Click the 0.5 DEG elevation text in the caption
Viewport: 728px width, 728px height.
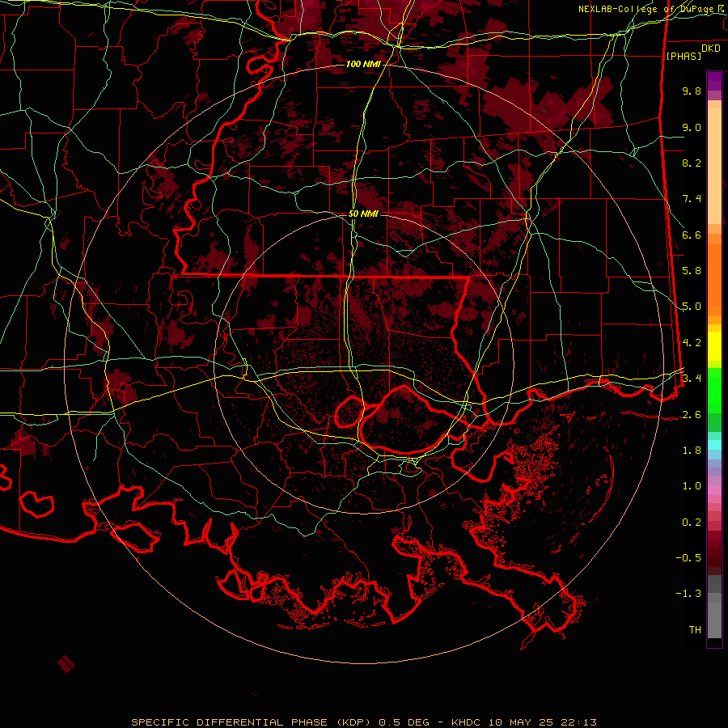click(x=403, y=722)
